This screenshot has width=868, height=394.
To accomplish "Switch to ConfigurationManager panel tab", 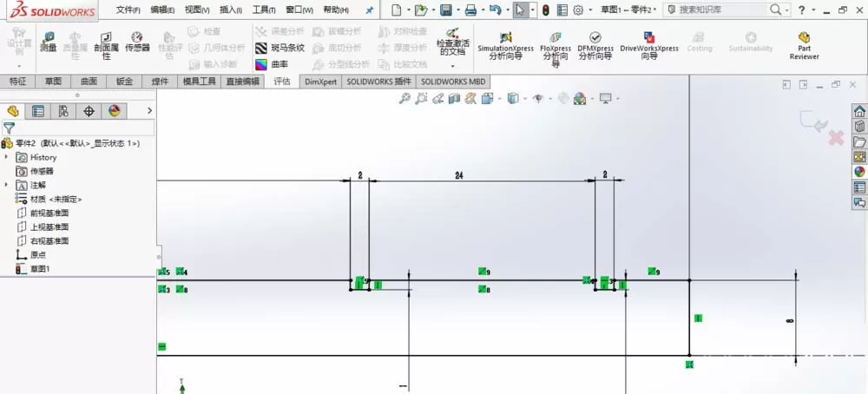I will pyautogui.click(x=63, y=111).
